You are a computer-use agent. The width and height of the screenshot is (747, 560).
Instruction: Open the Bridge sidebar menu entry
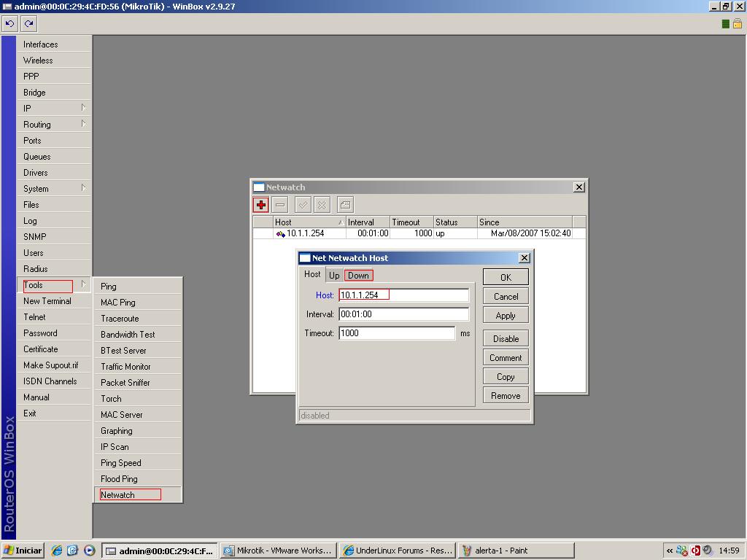54,93
